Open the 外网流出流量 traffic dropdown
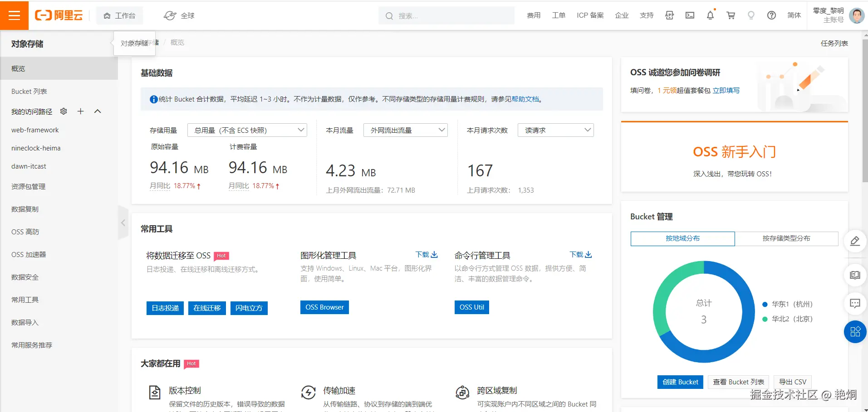 coord(406,130)
